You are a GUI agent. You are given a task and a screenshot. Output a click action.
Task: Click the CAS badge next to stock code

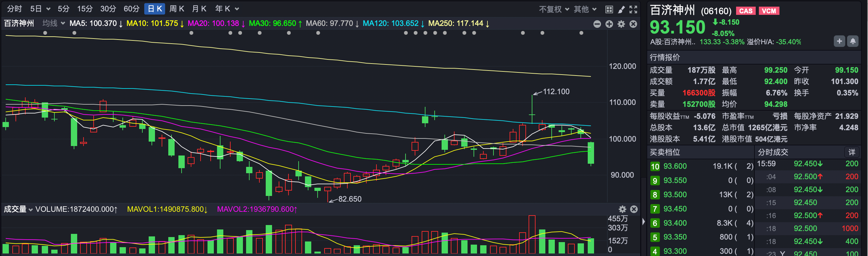tap(745, 11)
